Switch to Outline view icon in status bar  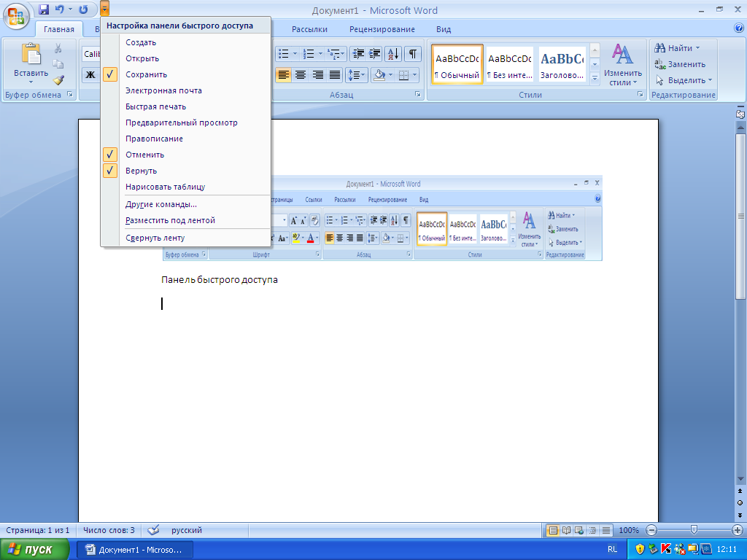592,530
